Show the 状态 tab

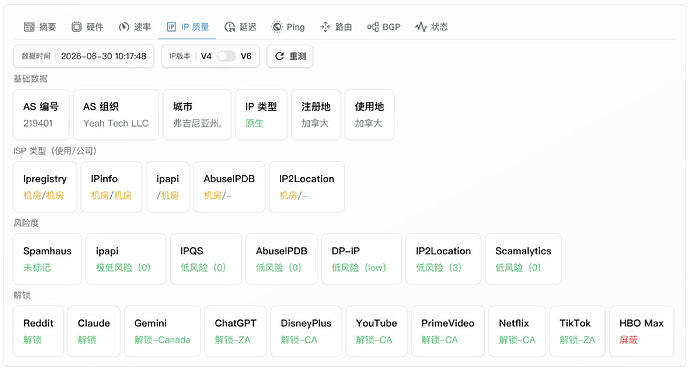[432, 27]
